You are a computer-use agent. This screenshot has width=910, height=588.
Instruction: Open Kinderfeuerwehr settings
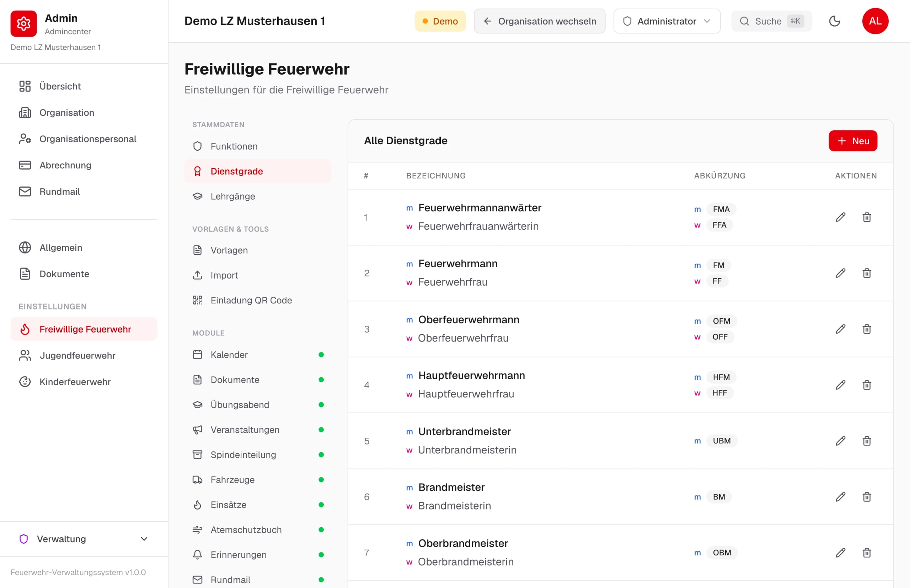pos(84,382)
